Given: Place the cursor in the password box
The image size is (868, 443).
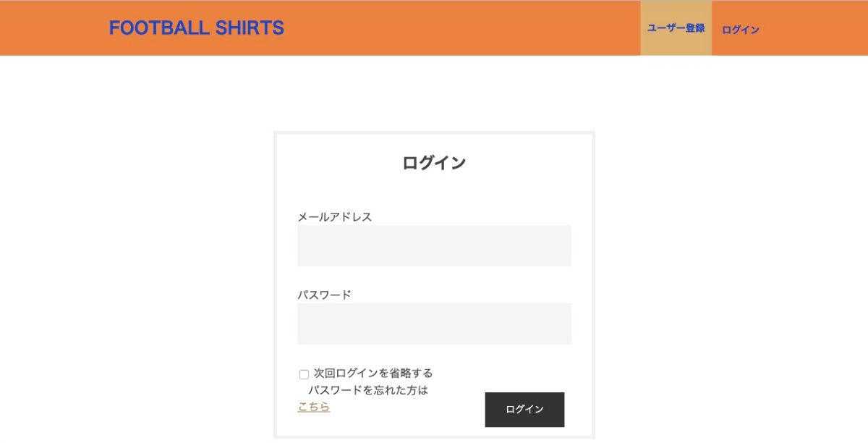Looking at the screenshot, I should (434, 324).
